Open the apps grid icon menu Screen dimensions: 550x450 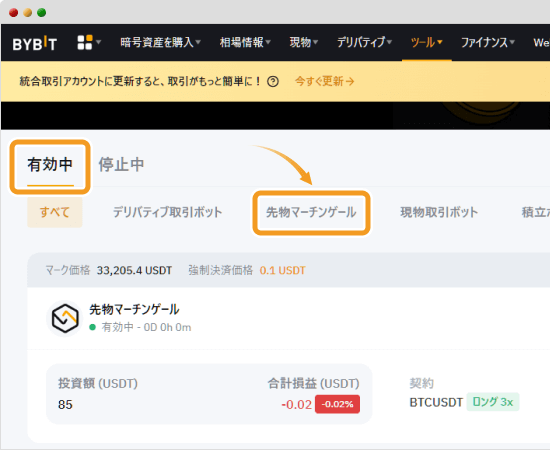click(85, 42)
